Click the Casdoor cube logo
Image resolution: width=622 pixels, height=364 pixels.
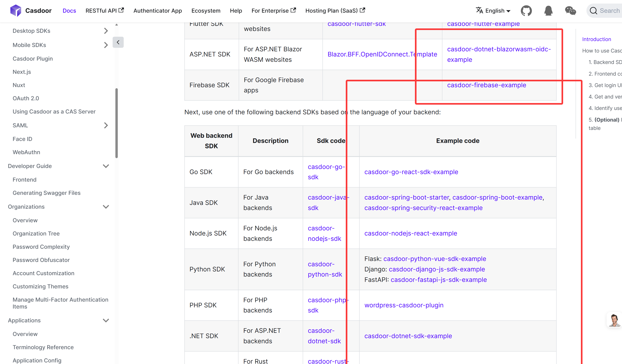16,11
